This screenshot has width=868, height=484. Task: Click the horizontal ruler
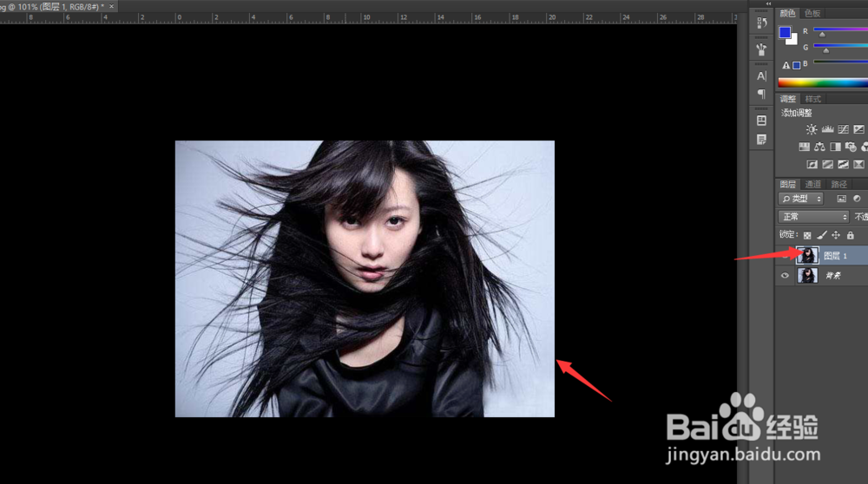(x=368, y=18)
